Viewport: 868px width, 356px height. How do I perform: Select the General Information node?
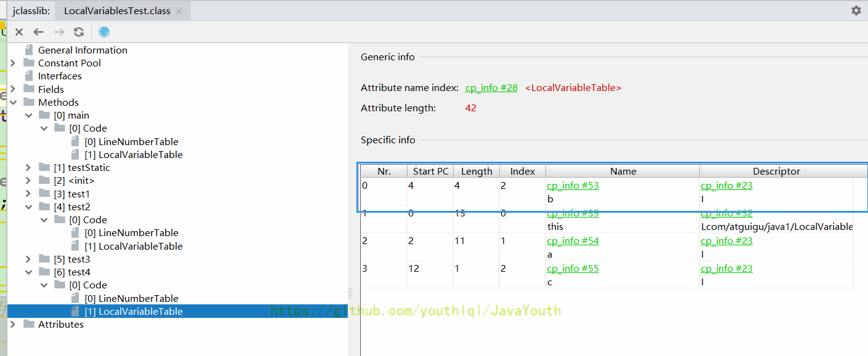pos(82,50)
